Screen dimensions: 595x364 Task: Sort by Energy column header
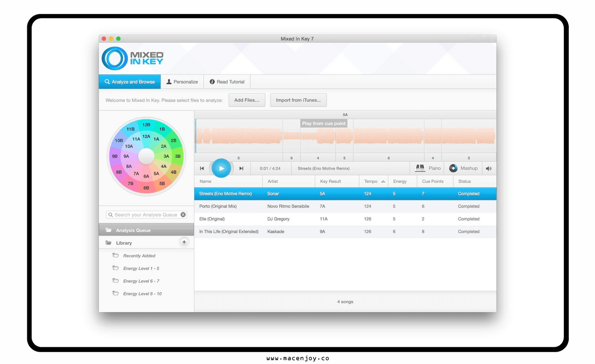(x=402, y=181)
